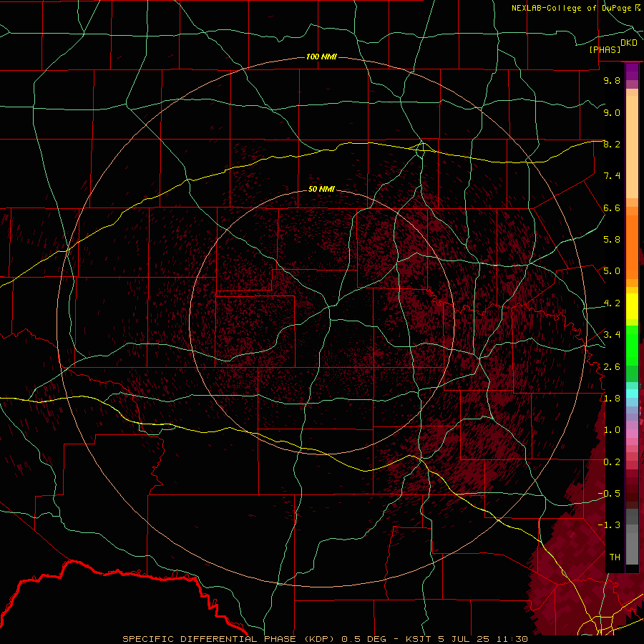The height and width of the screenshot is (644, 644).
Task: Click the [PHAS] label above the legend
Action: coord(605,49)
